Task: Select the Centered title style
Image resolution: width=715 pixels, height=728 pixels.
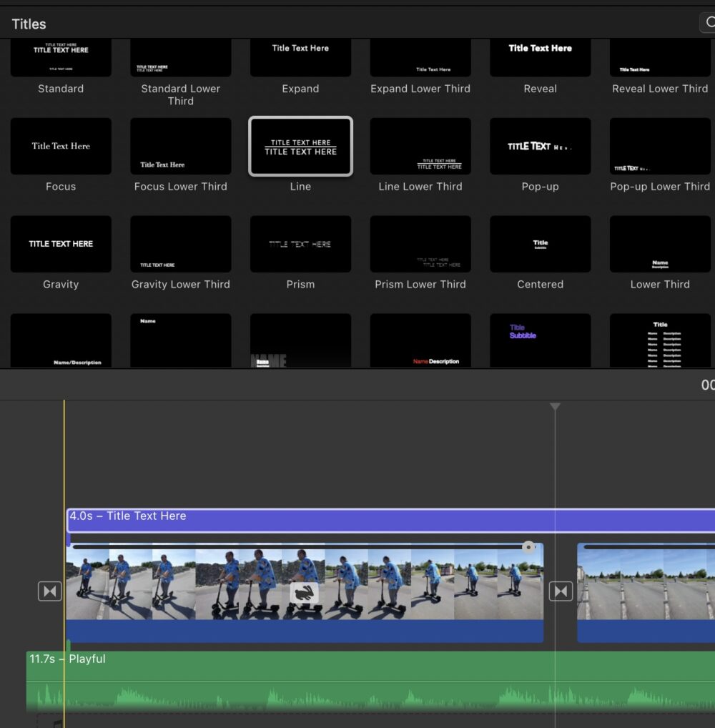Action: 540,244
